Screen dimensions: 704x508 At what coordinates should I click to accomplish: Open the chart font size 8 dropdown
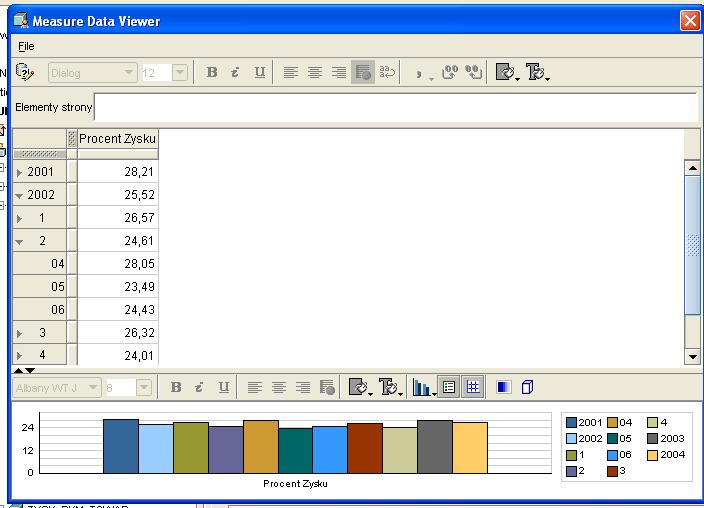point(144,387)
